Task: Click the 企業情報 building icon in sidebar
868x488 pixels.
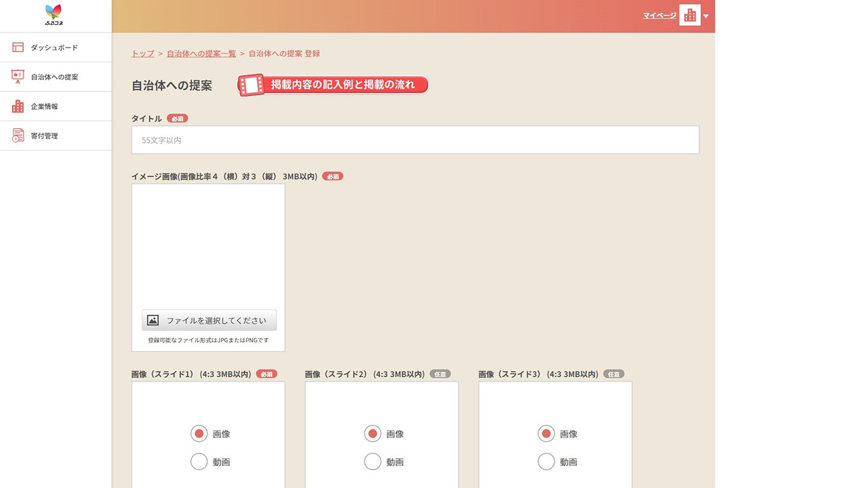Action: click(x=18, y=106)
